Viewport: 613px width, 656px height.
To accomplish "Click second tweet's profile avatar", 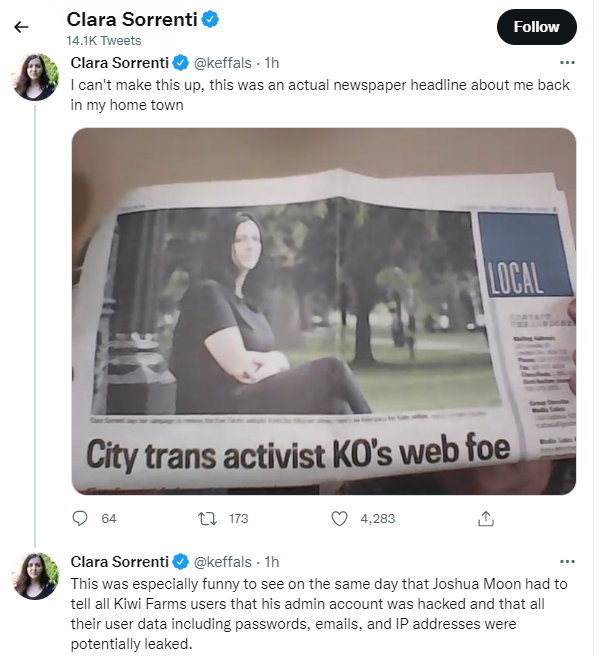I will pos(35,575).
